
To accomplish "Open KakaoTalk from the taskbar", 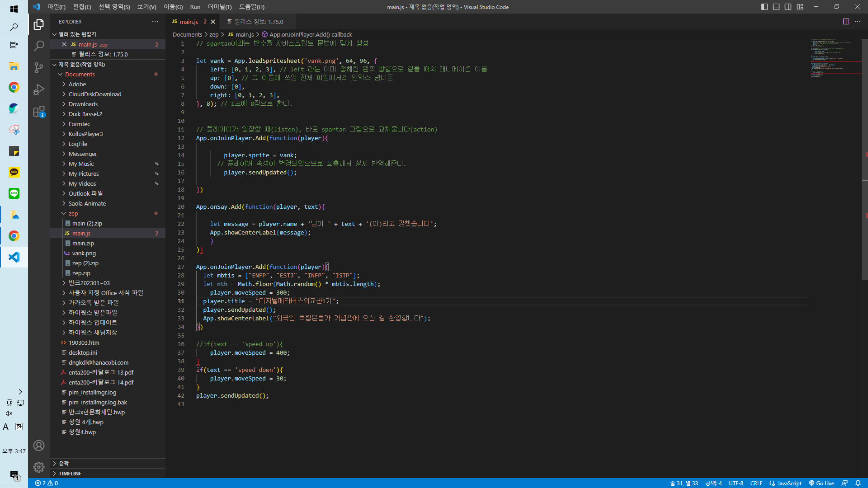I will click(14, 172).
